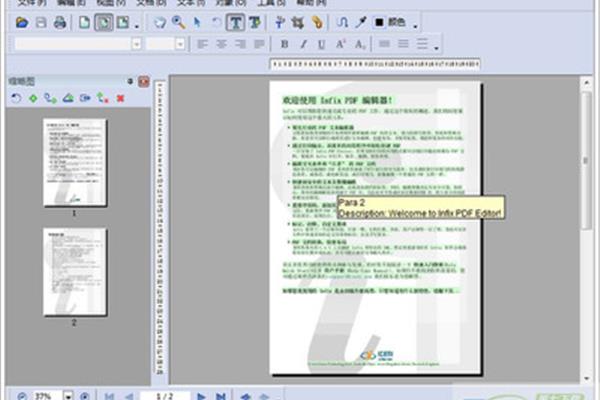The width and height of the screenshot is (600, 400).
Task: Go to the last page
Action: [220, 396]
